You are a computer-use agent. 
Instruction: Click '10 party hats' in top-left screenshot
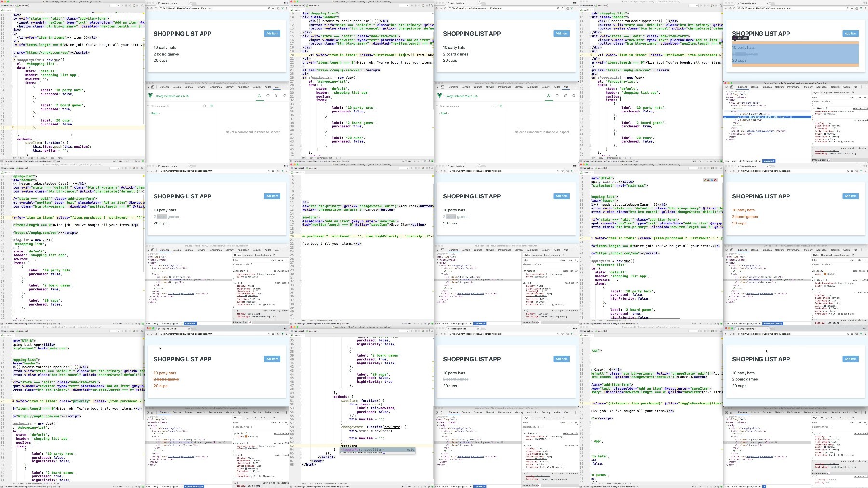click(165, 47)
